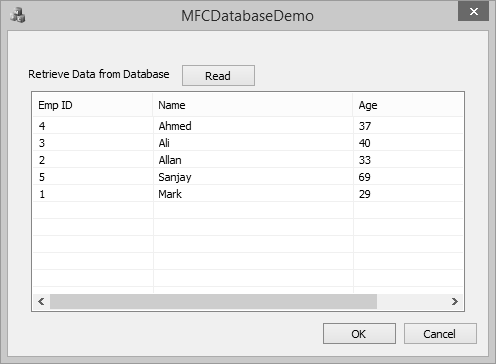The height and width of the screenshot is (364, 496).
Task: Click the age value 37 for Ahmed
Action: click(365, 126)
